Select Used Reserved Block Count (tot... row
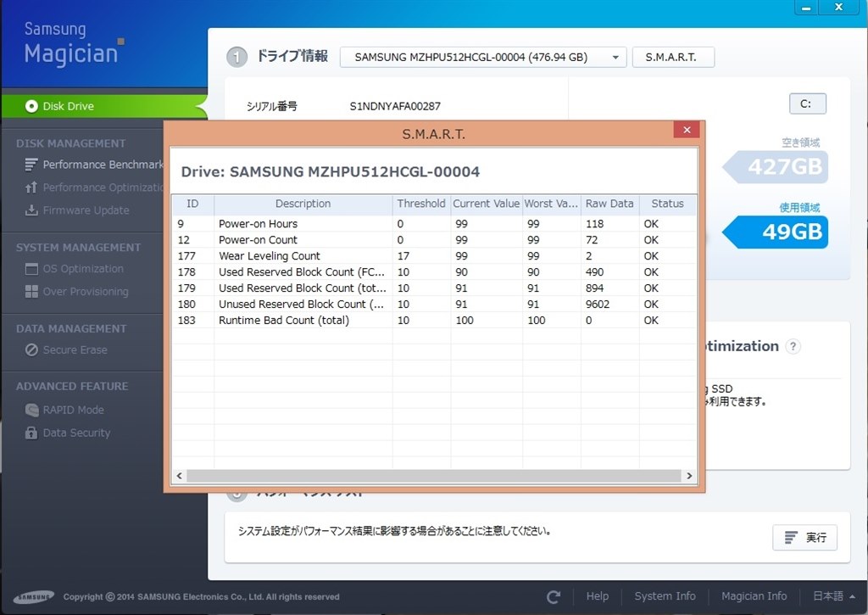868x615 pixels. tap(434, 288)
